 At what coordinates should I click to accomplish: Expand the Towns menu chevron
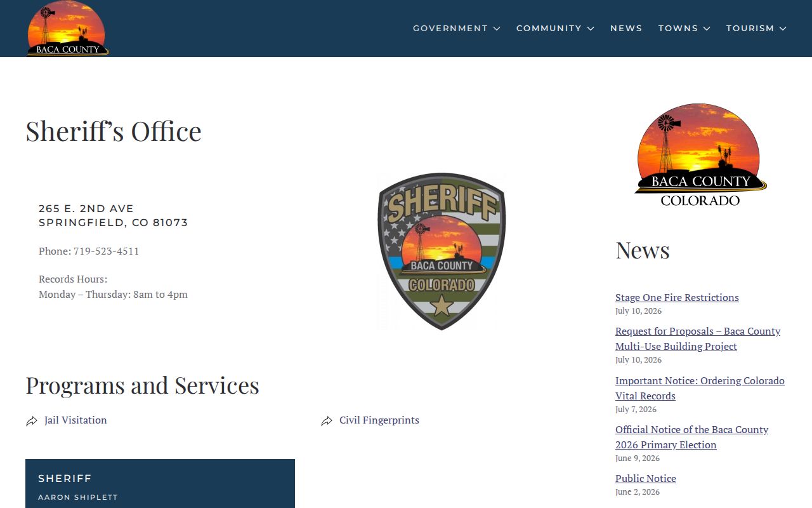707,29
